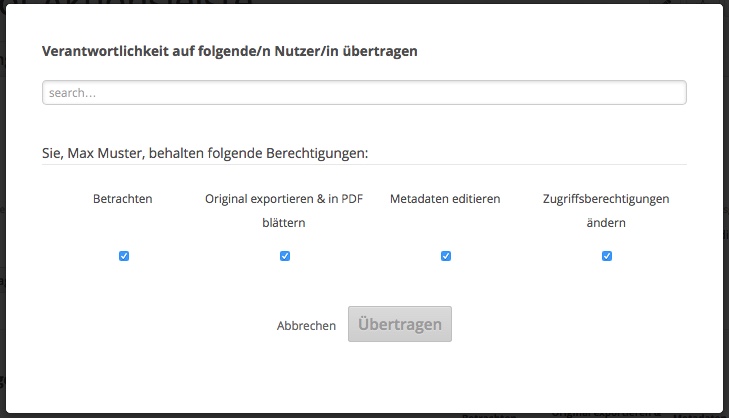The width and height of the screenshot is (729, 418).
Task: Click the divider line under the permissions sentence
Action: (364, 165)
